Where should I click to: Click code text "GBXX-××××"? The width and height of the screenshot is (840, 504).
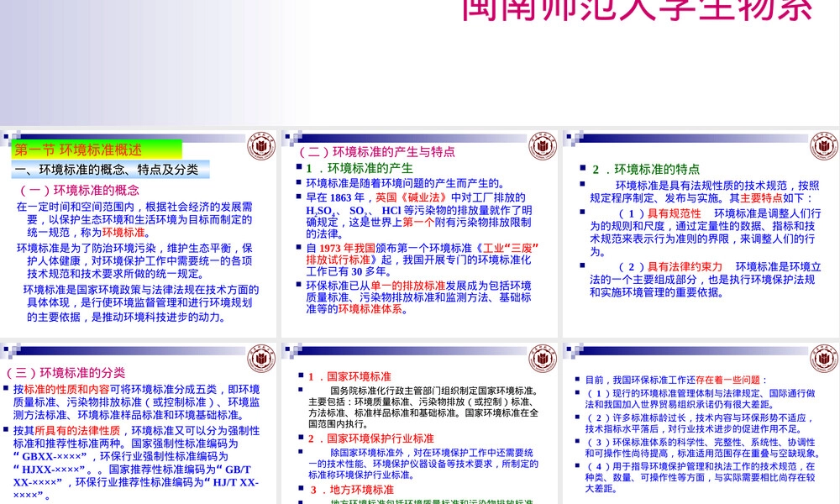coord(50,456)
